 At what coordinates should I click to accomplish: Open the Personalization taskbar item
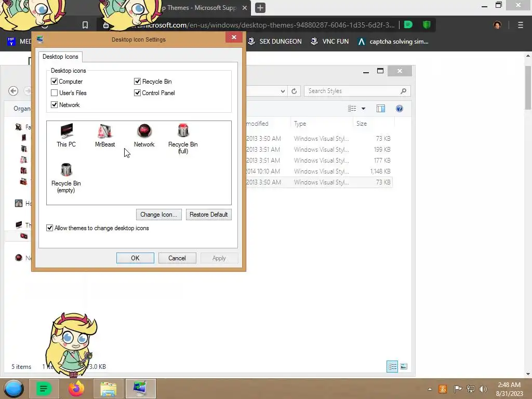pyautogui.click(x=140, y=389)
